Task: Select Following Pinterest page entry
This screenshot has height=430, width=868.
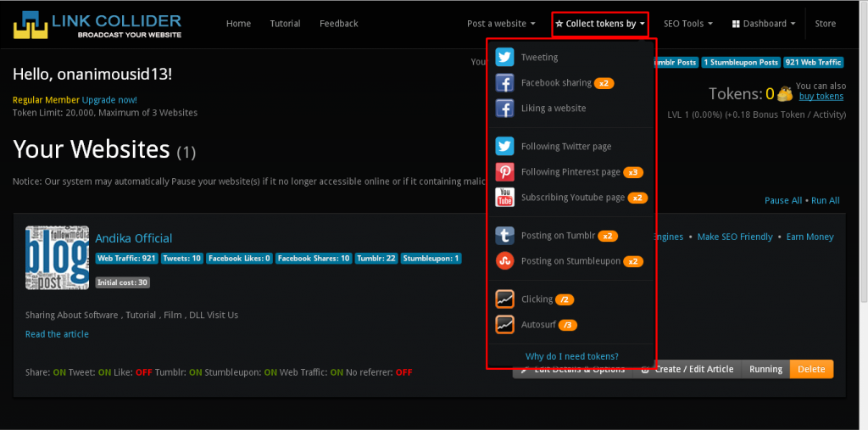Action: [x=572, y=172]
